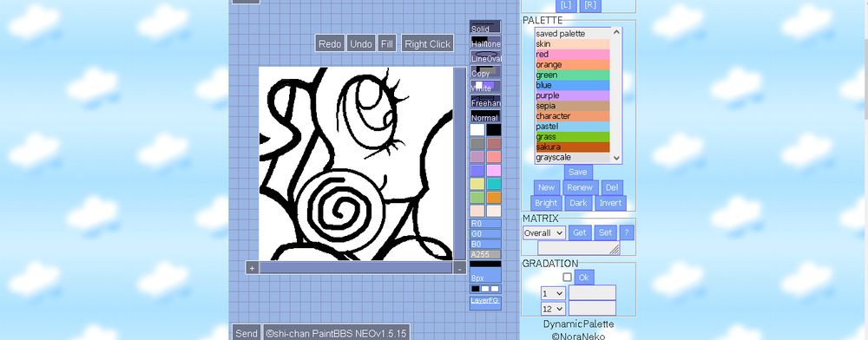Click the palette New button
Viewport: 868px width, 340px height.
coord(546,187)
